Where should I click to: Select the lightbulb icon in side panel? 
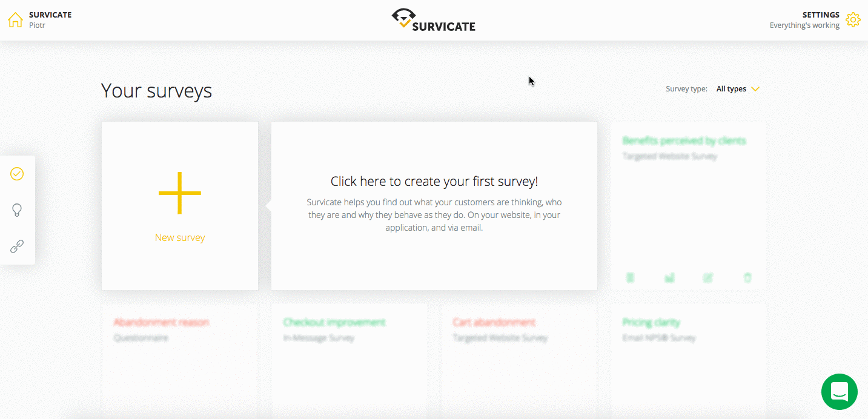pyautogui.click(x=17, y=210)
